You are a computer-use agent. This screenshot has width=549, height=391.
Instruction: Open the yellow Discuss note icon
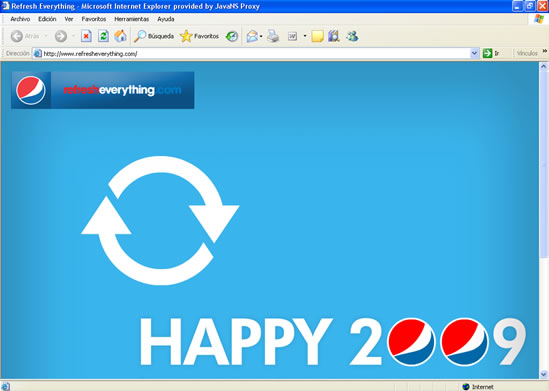point(317,36)
